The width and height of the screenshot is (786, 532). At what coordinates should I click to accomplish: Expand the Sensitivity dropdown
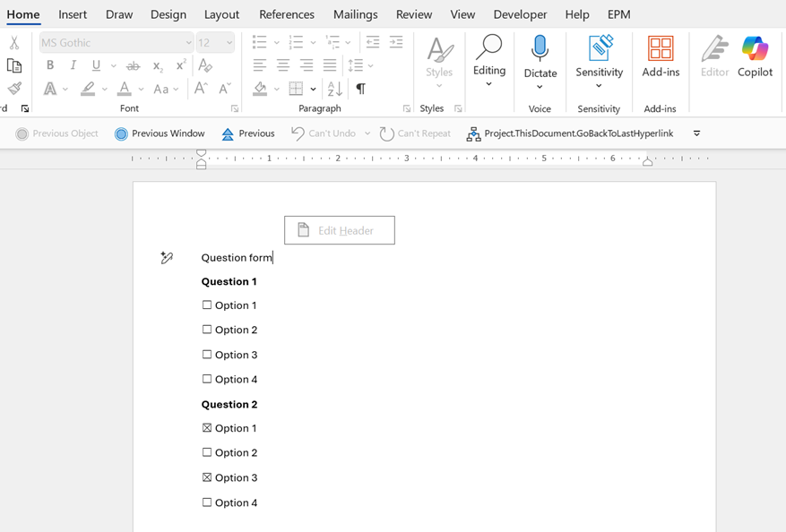(599, 86)
